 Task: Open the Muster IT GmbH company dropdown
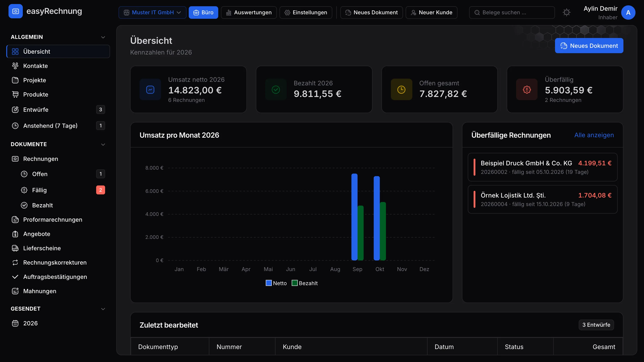pos(153,13)
